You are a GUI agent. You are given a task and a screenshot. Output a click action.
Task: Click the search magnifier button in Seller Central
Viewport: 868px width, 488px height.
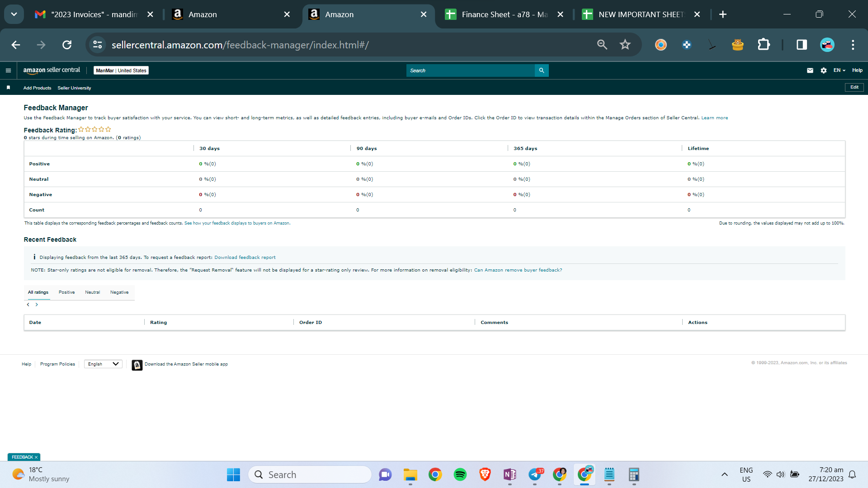(542, 70)
